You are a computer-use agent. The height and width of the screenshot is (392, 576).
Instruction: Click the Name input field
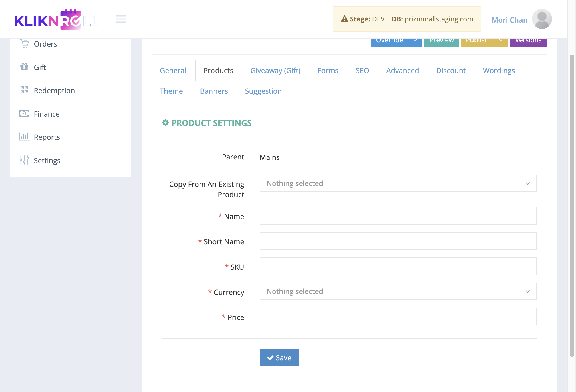(398, 216)
